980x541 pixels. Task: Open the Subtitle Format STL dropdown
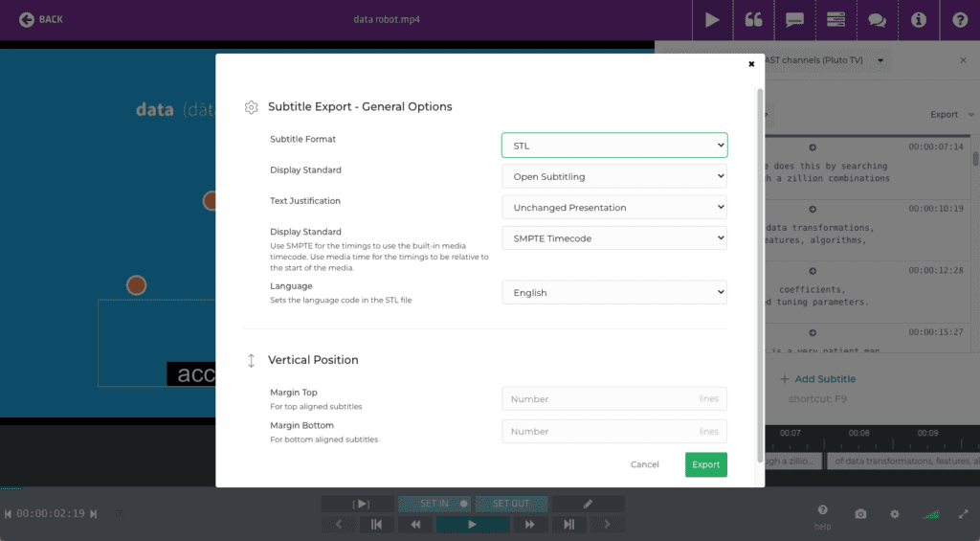613,146
